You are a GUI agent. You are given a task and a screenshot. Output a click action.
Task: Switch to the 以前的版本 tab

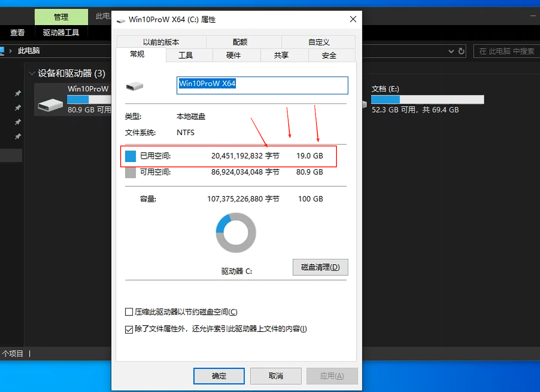click(161, 42)
